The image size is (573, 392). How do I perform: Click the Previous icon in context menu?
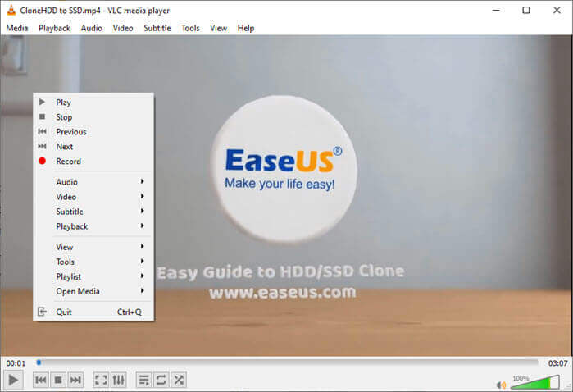pos(42,131)
